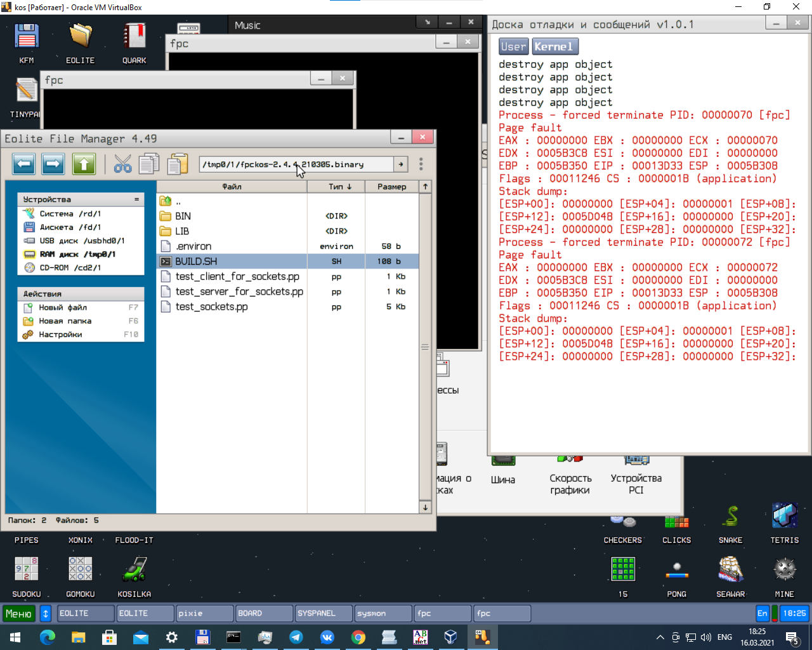Viewport: 812px width, 650px height.
Task: Open the three-dot menu in Eolite
Action: point(421,164)
